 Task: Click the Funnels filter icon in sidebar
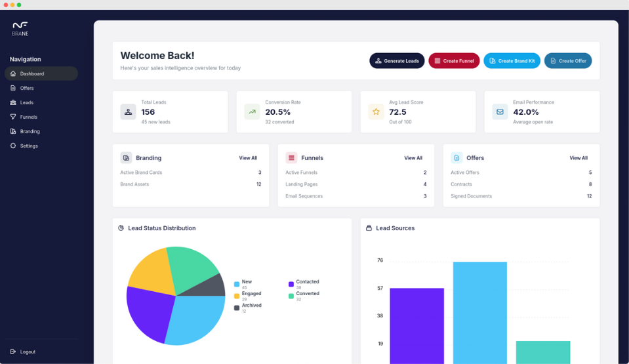pyautogui.click(x=13, y=117)
